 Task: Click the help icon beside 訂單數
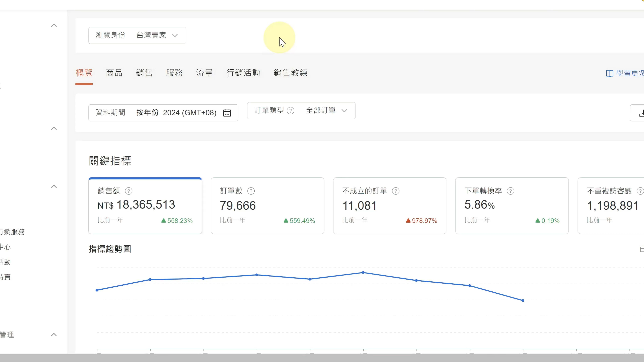tap(251, 191)
